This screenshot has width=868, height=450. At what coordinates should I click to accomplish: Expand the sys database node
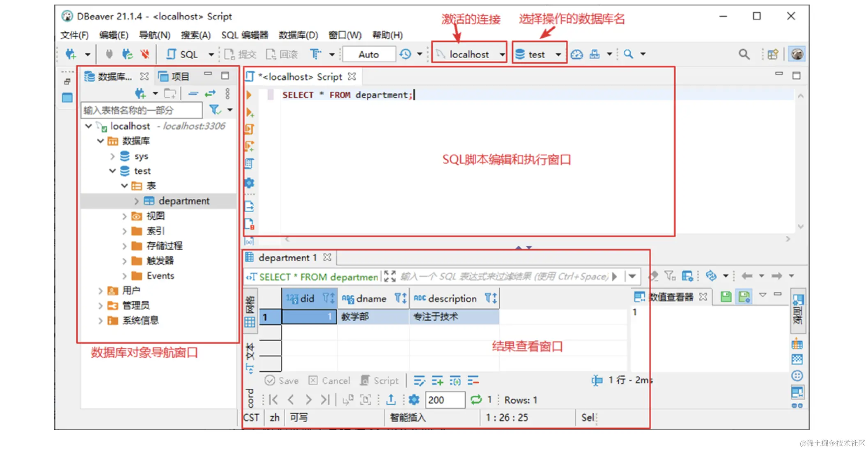112,156
